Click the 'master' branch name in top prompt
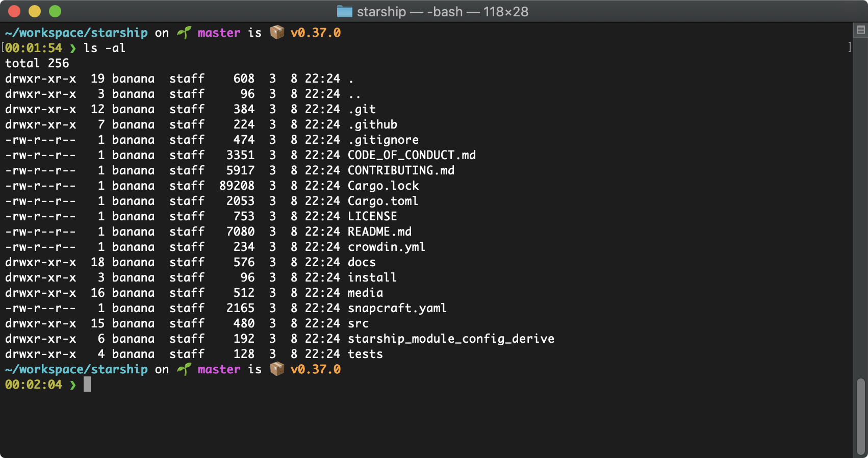This screenshot has height=458, width=868. [219, 33]
